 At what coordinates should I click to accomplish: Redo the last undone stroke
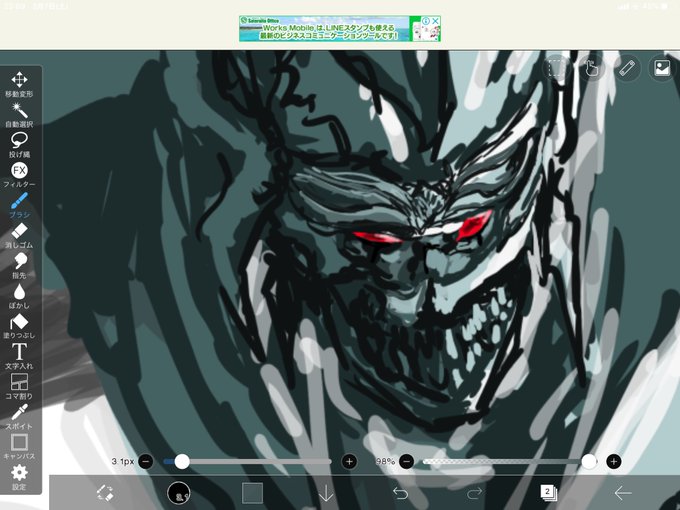[474, 493]
